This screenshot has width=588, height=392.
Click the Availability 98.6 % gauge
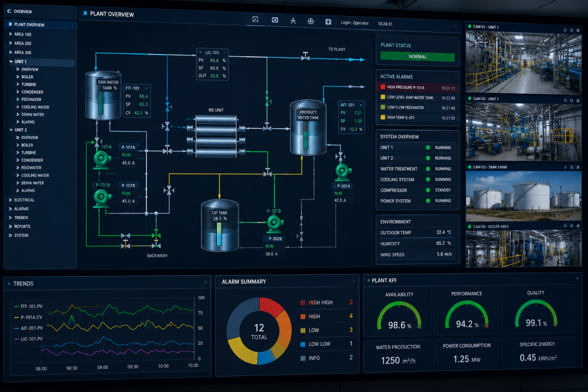point(399,317)
